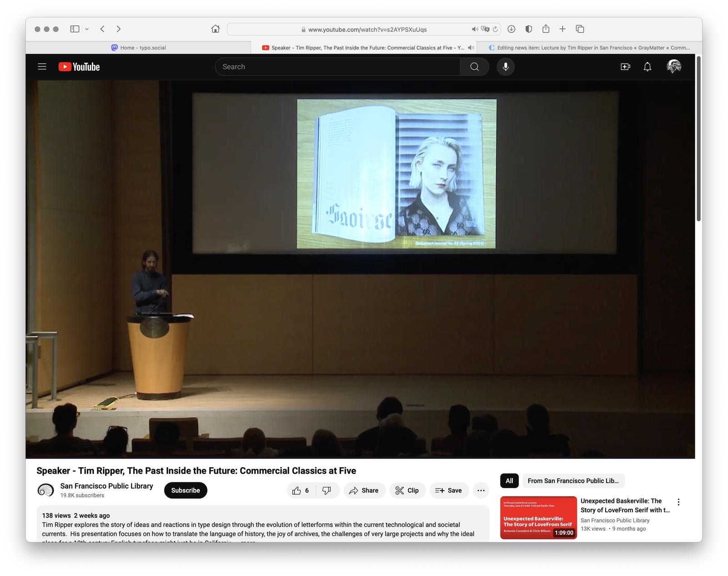Click the '19.8K subscribers' text

pos(82,495)
